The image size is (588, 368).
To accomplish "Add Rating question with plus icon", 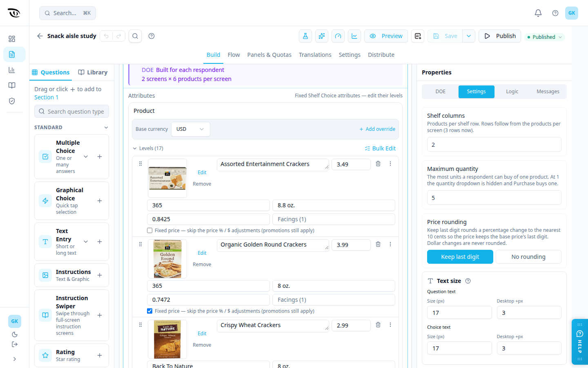I will click(100, 355).
